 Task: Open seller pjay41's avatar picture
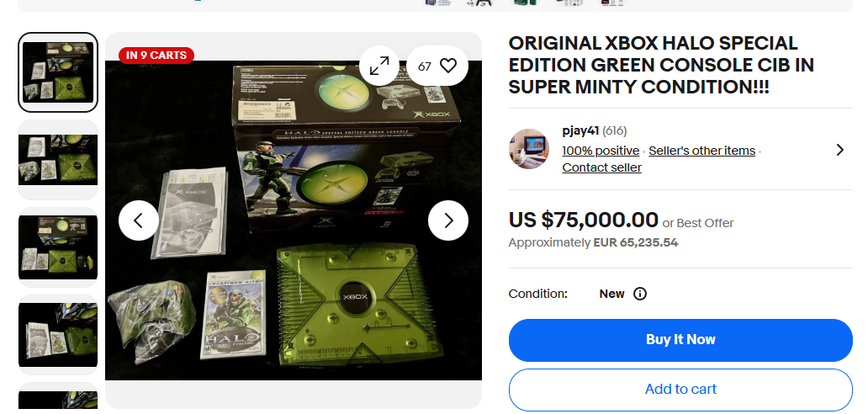click(x=529, y=149)
